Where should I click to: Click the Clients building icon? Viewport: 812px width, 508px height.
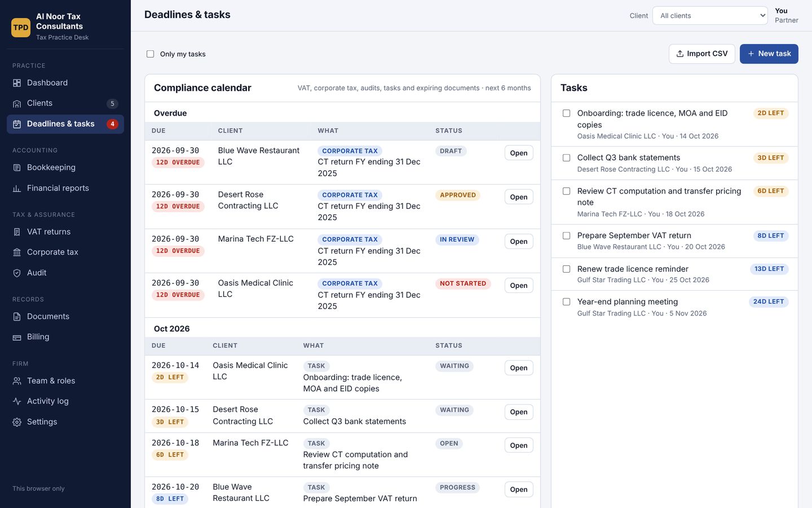click(17, 103)
